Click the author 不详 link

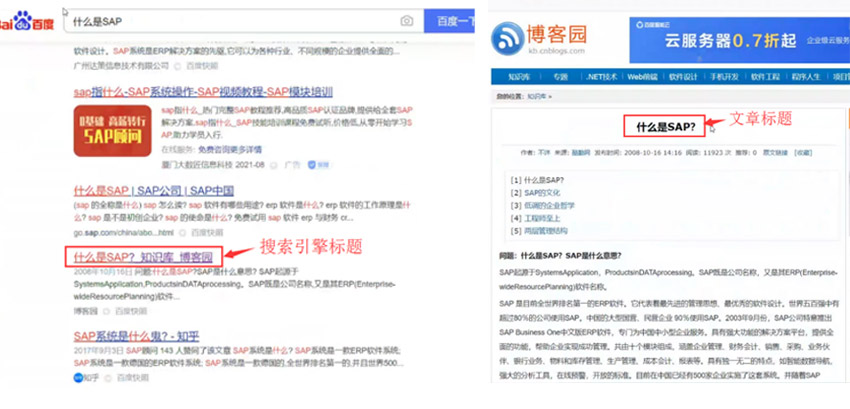click(x=544, y=153)
